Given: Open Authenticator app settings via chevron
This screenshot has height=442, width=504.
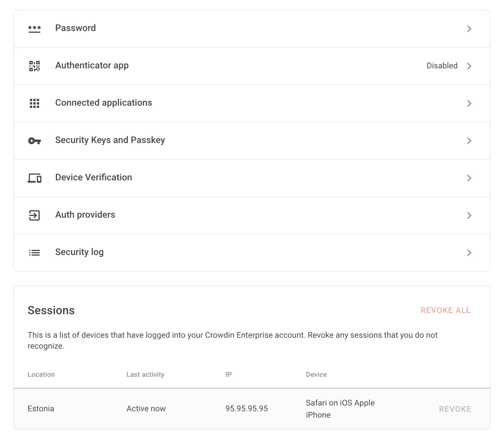Looking at the screenshot, I should [469, 66].
